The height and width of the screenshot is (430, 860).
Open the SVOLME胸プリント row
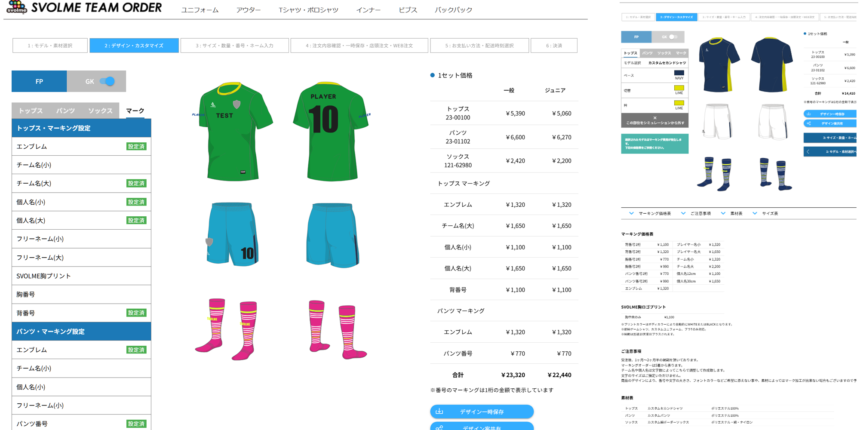pyautogui.click(x=81, y=276)
